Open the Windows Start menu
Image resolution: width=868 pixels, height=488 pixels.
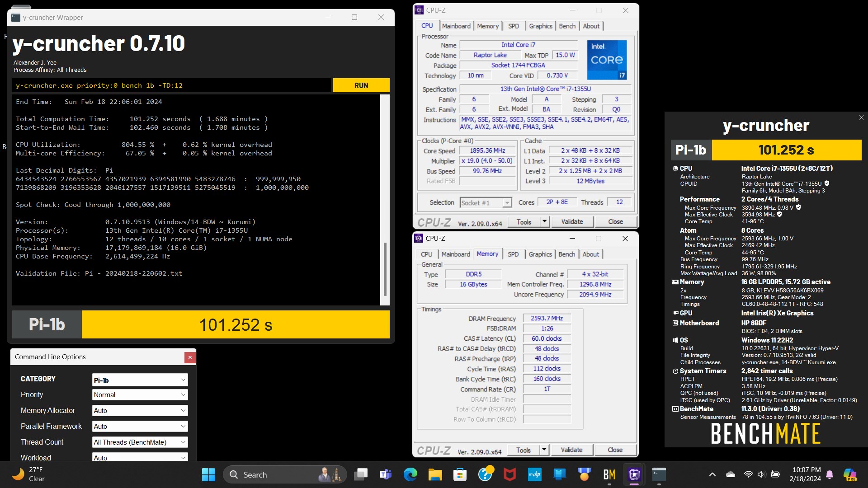point(208,475)
